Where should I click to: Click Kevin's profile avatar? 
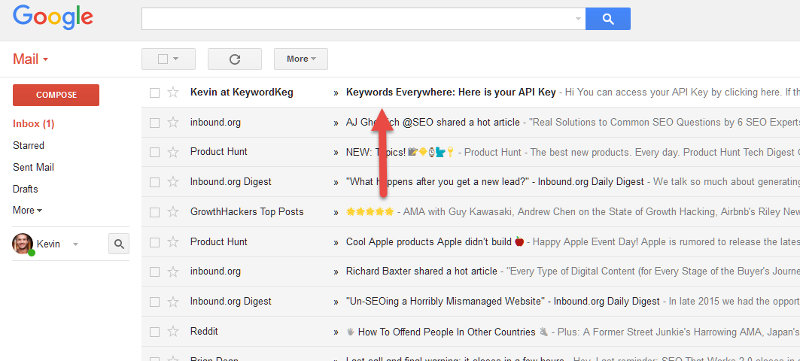22,244
